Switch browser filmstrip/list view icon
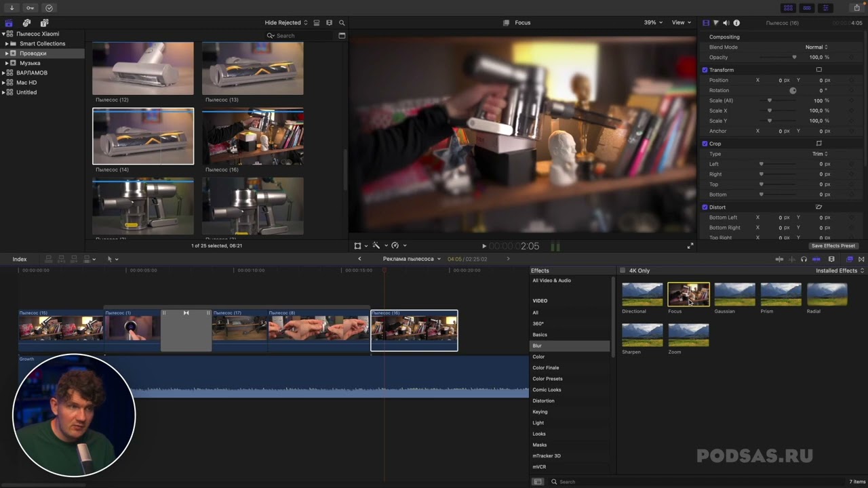This screenshot has height=488, width=868. coord(330,23)
